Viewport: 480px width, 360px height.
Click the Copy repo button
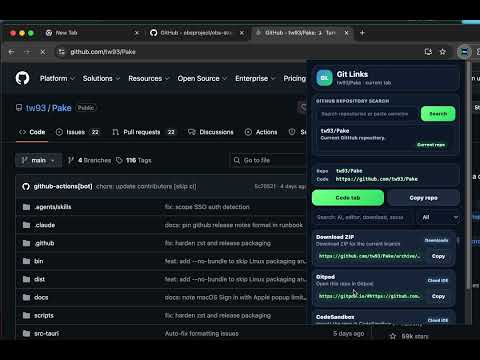pos(424,198)
